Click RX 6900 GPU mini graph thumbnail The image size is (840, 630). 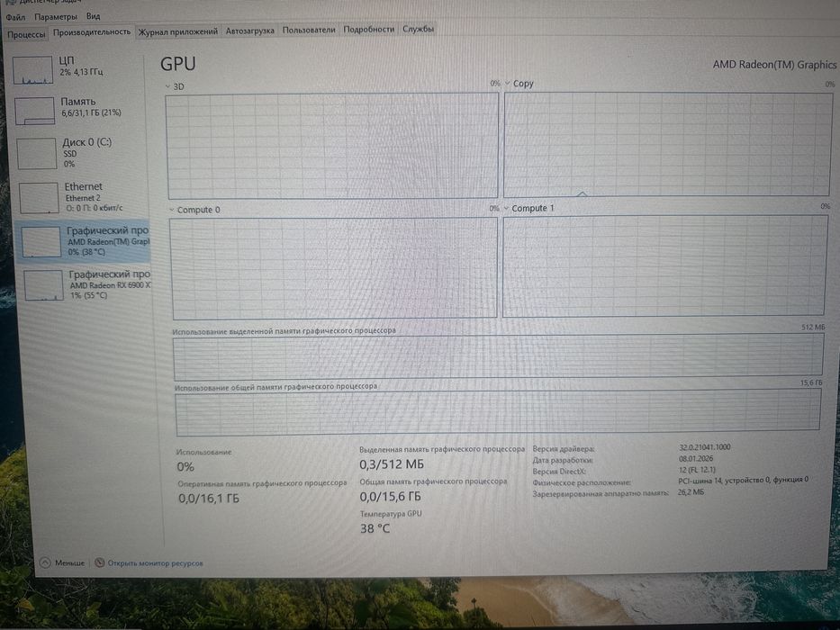[x=43, y=285]
